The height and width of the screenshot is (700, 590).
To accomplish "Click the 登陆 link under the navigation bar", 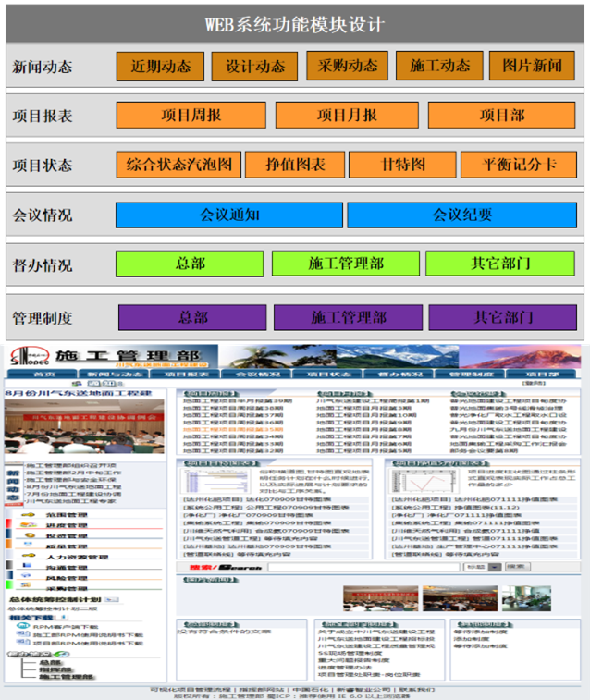I will coord(534,383).
